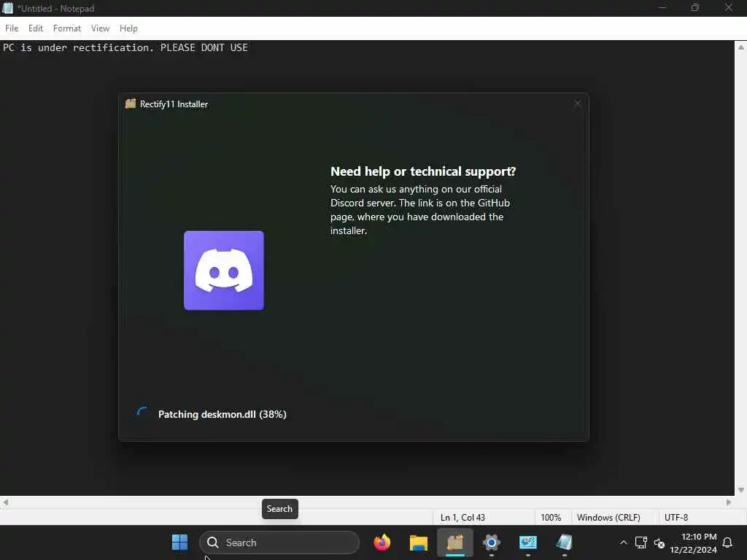The width and height of the screenshot is (747, 560).
Task: Open the Control Panel taskbar icon
Action: (x=528, y=542)
